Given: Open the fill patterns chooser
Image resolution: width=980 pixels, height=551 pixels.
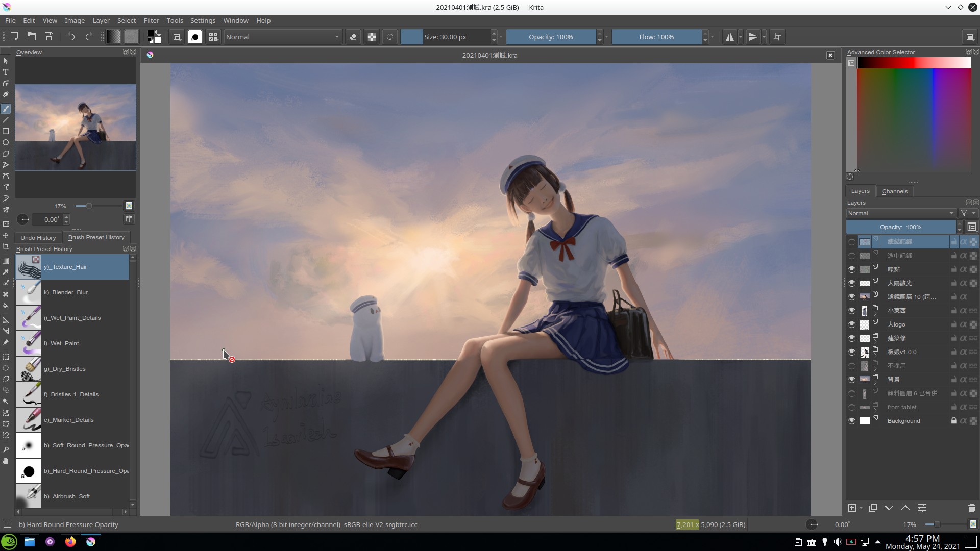Looking at the screenshot, I should click(132, 37).
